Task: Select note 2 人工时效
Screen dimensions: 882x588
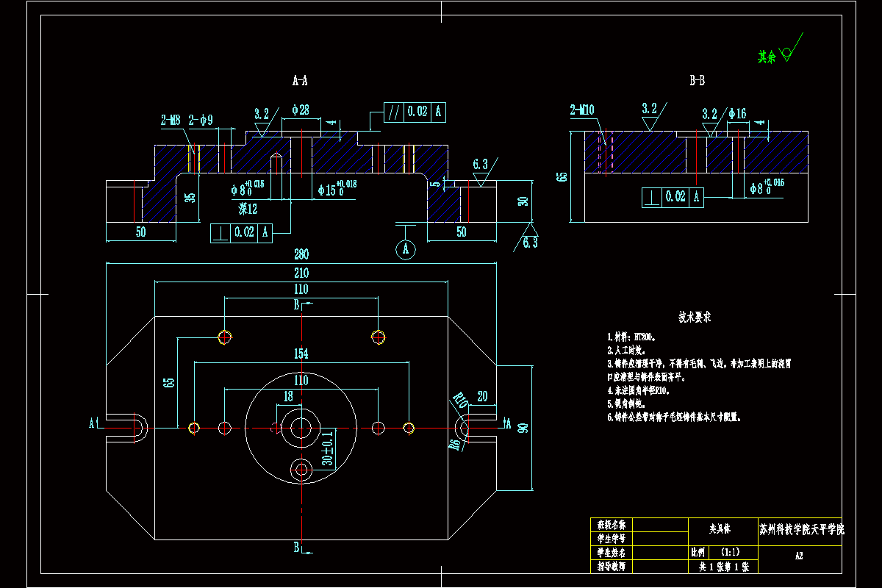Action: coord(625,351)
